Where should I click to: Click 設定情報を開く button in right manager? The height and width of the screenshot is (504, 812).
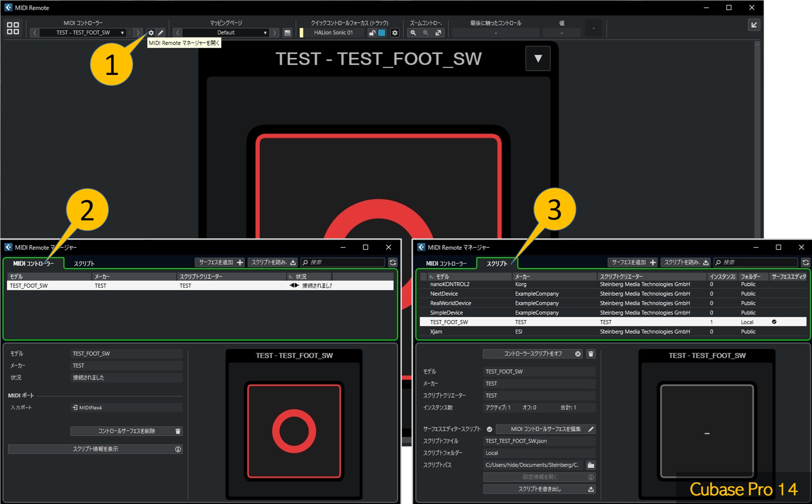[x=539, y=477]
